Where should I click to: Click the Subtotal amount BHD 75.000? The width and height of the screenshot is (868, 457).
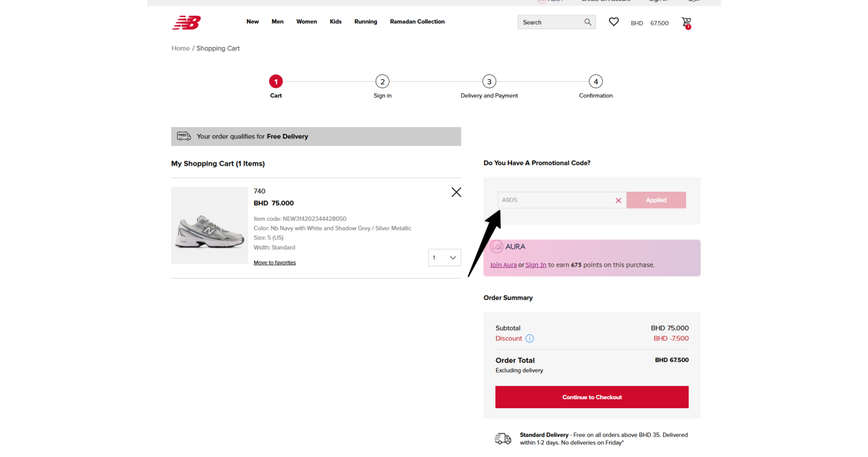pyautogui.click(x=670, y=328)
